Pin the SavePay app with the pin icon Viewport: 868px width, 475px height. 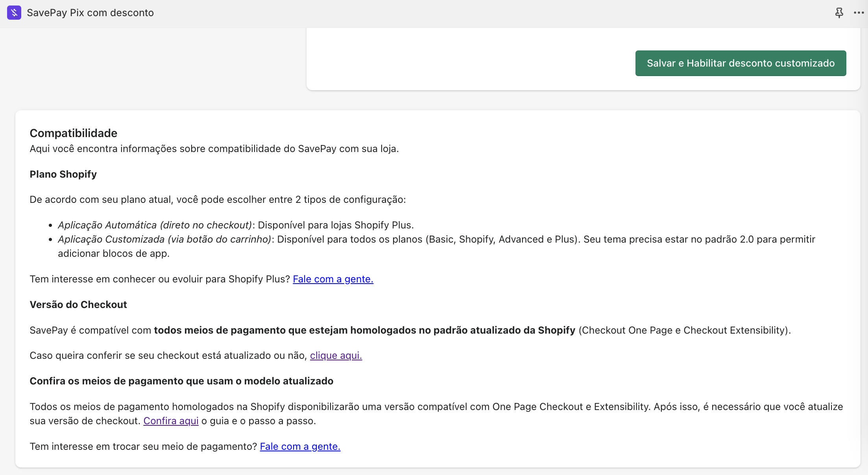tap(839, 13)
